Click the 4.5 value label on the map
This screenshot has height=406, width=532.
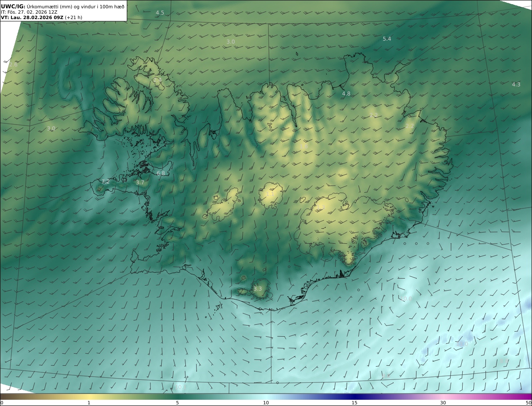pos(160,13)
